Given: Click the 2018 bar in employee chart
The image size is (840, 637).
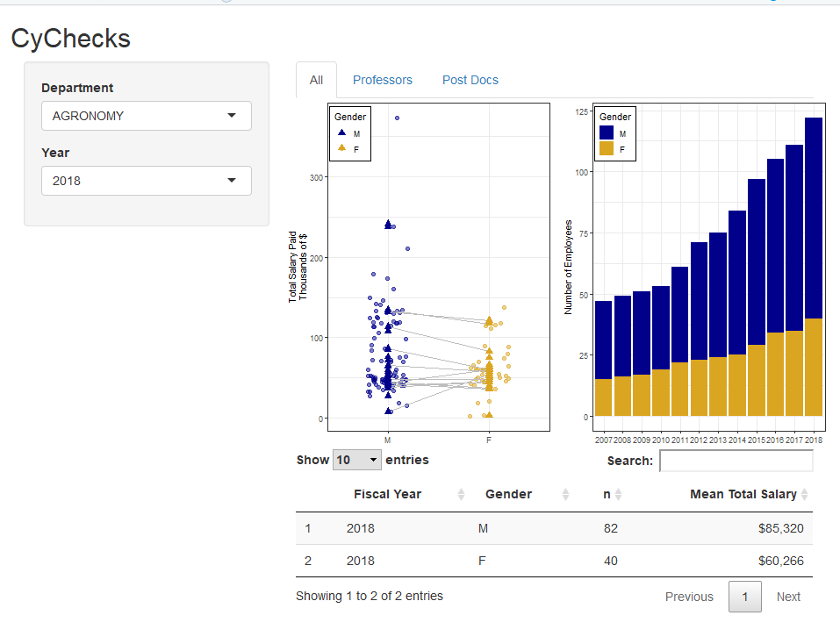Looking at the screenshot, I should pos(813,263).
